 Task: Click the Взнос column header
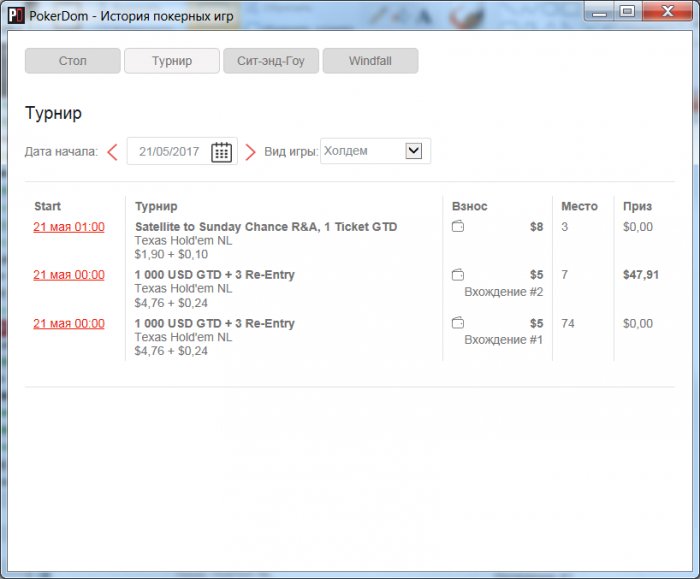(x=470, y=206)
